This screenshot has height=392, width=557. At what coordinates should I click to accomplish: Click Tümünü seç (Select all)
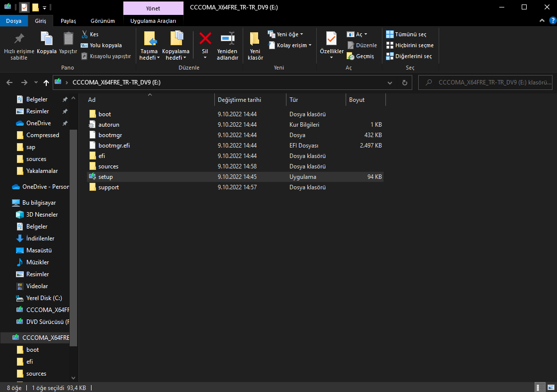coord(406,34)
